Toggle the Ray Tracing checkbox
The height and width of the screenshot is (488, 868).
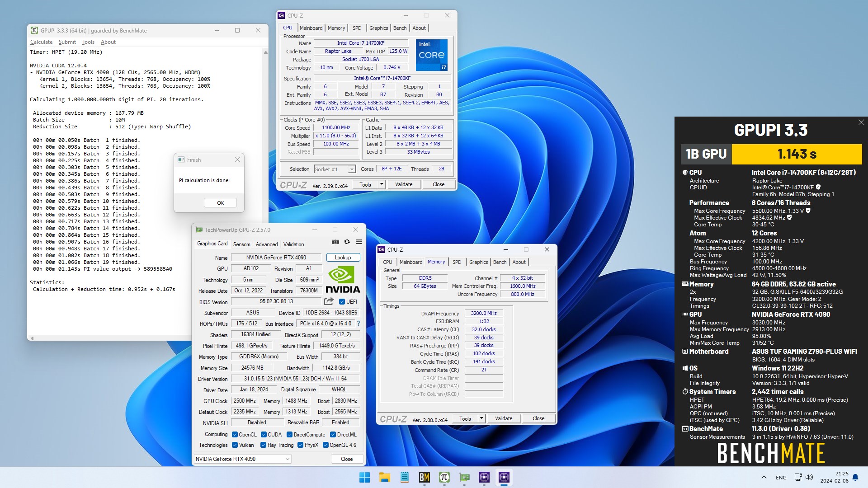click(264, 445)
